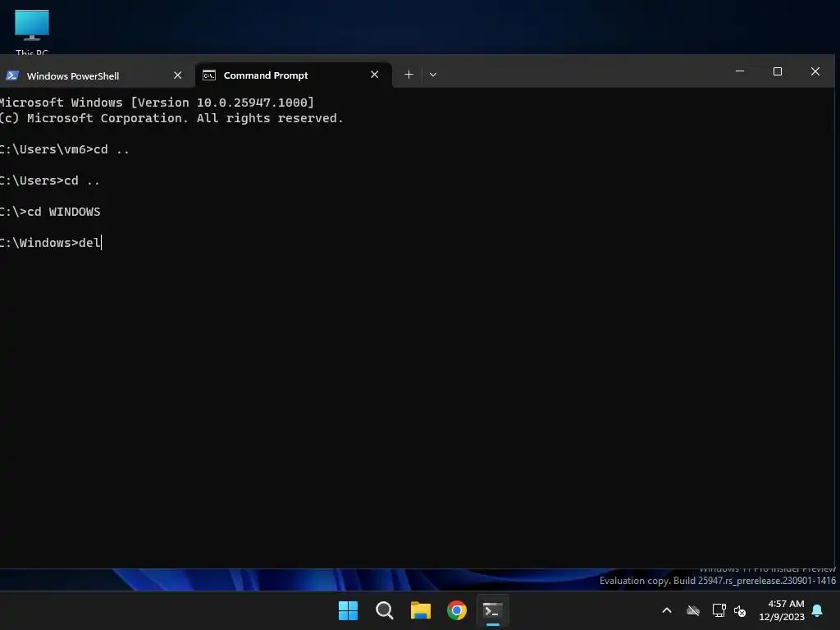The width and height of the screenshot is (840, 630).
Task: Maximize the Terminal window
Action: coord(778,71)
